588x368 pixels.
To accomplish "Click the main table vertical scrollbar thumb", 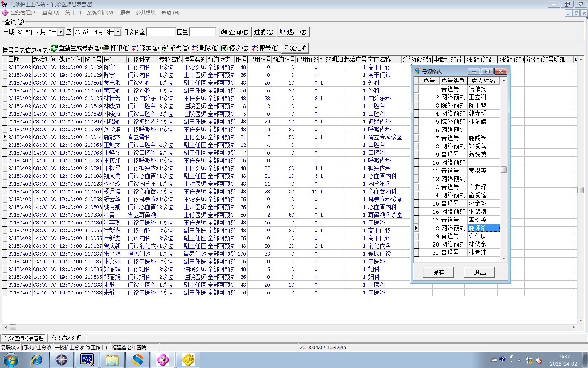I will pos(581,190).
